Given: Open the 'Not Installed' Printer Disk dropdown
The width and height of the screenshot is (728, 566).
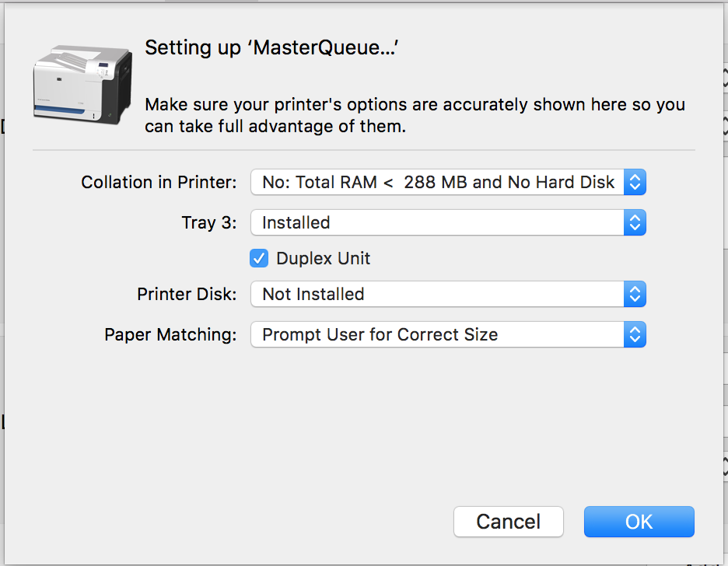Looking at the screenshot, I should point(448,294).
